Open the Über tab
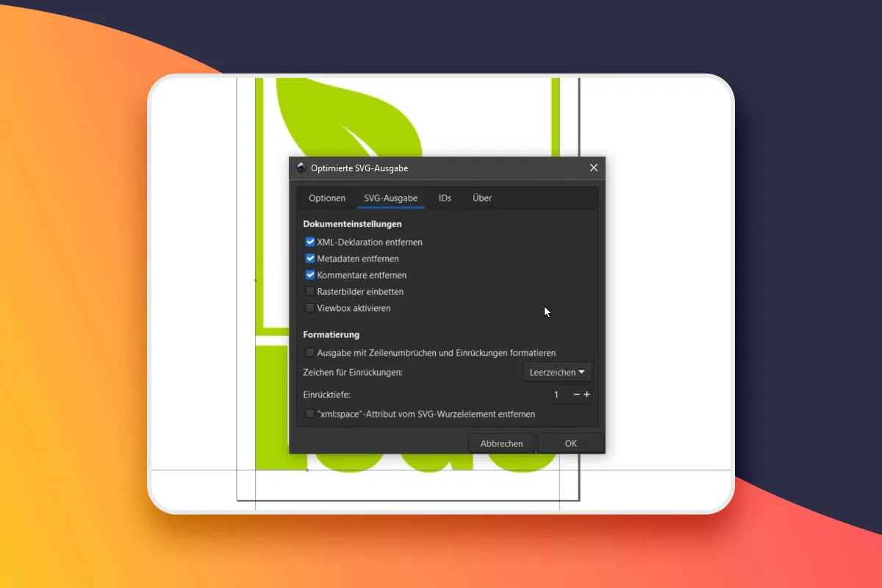 coord(482,198)
